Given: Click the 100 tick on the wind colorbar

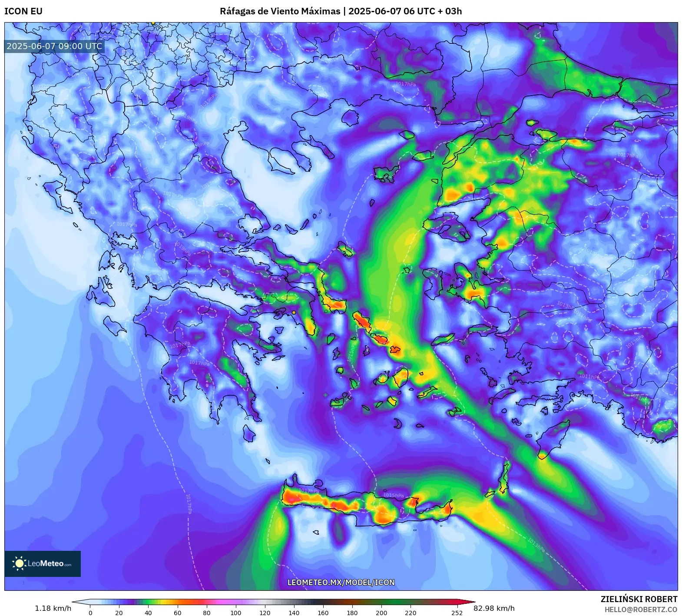Looking at the screenshot, I should tap(236, 613).
